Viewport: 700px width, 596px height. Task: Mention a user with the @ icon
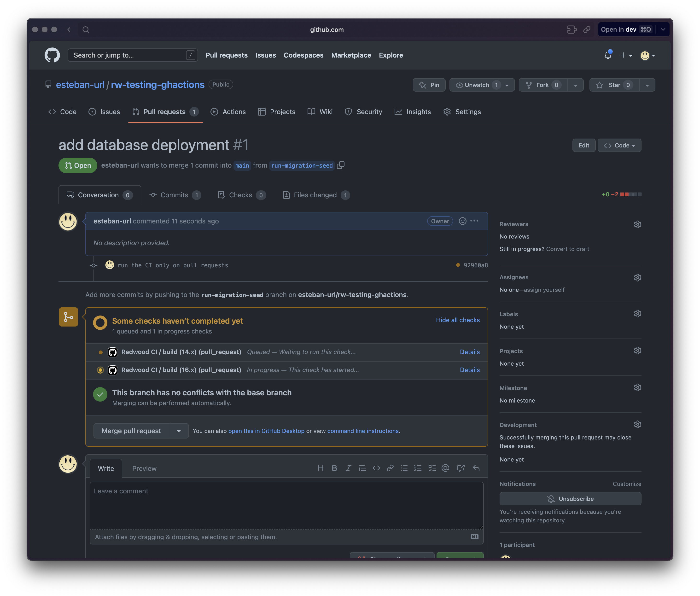[446, 468]
